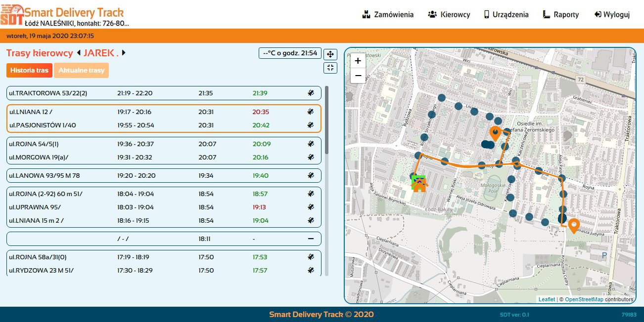
Task: Click the orange pin near Judyma street
Action: [x=574, y=225]
